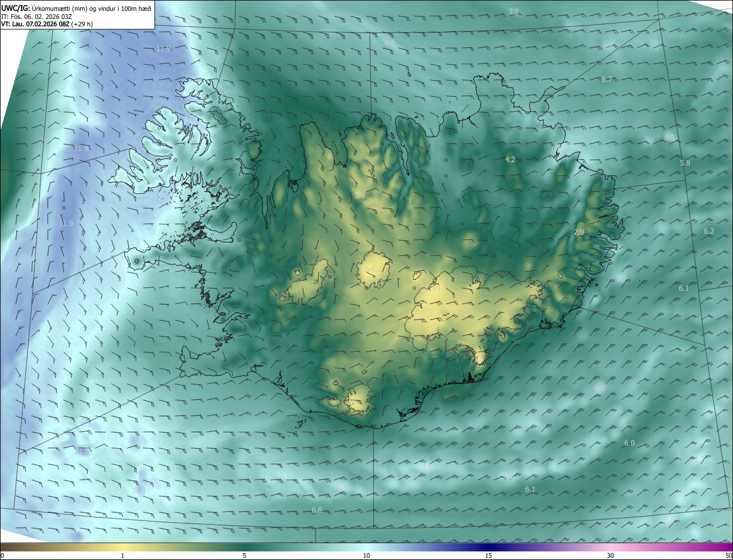
Task: Click the 4.2 value label over north Iceland
Action: (510, 159)
